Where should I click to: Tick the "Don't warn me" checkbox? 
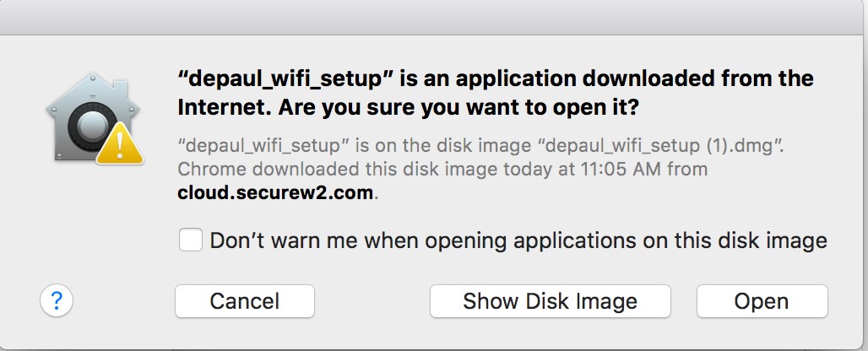[x=191, y=240]
